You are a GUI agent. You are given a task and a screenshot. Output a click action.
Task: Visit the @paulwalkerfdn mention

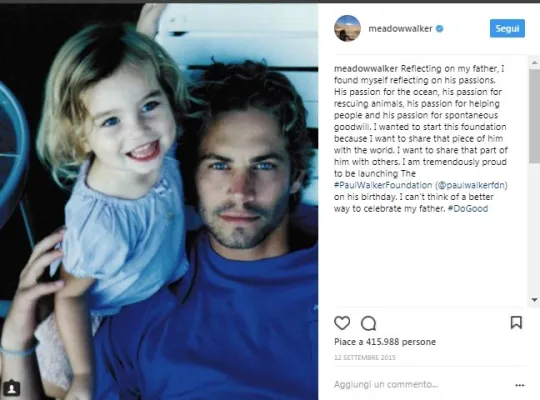472,185
